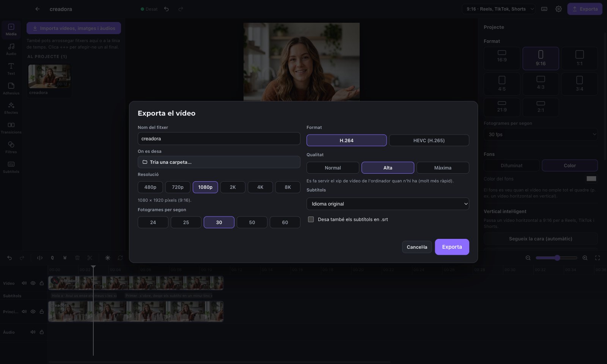Click the fit timeline fullscreen icon
Screen dimensions: 607x364
pos(598,258)
